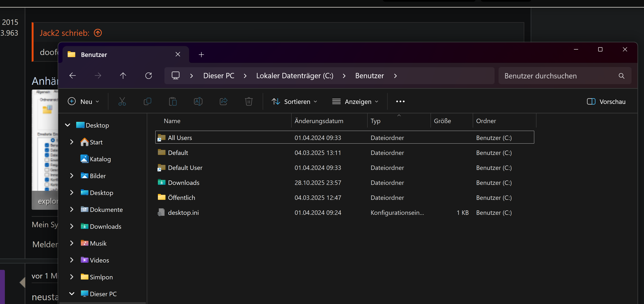Expand the Bilder tree node
This screenshot has height=304, width=644.
pos(72,176)
